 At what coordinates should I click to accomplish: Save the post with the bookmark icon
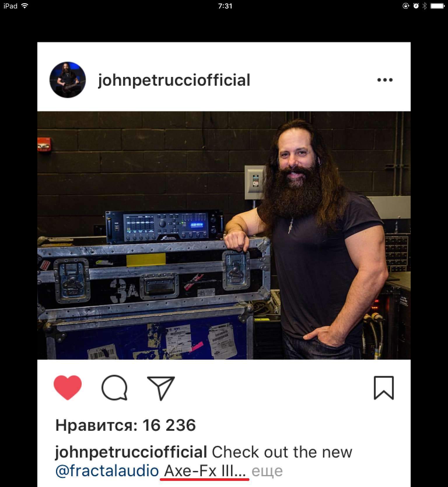click(x=384, y=388)
